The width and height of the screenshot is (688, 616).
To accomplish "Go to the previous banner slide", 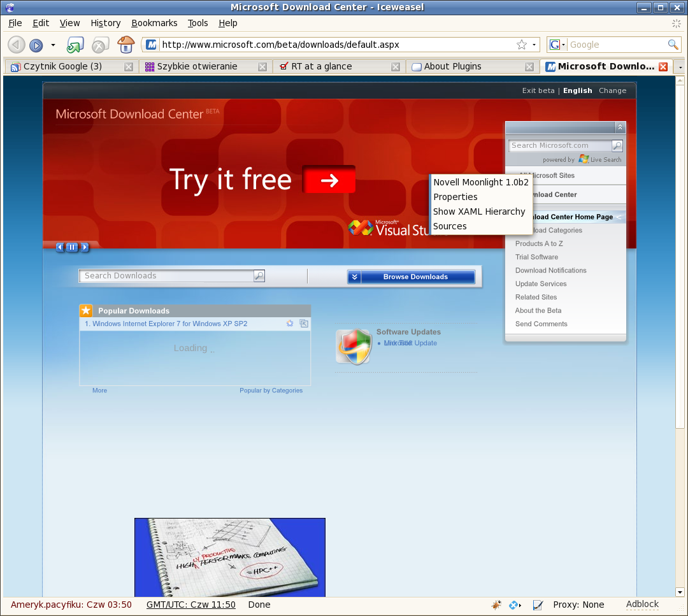I will [x=60, y=247].
